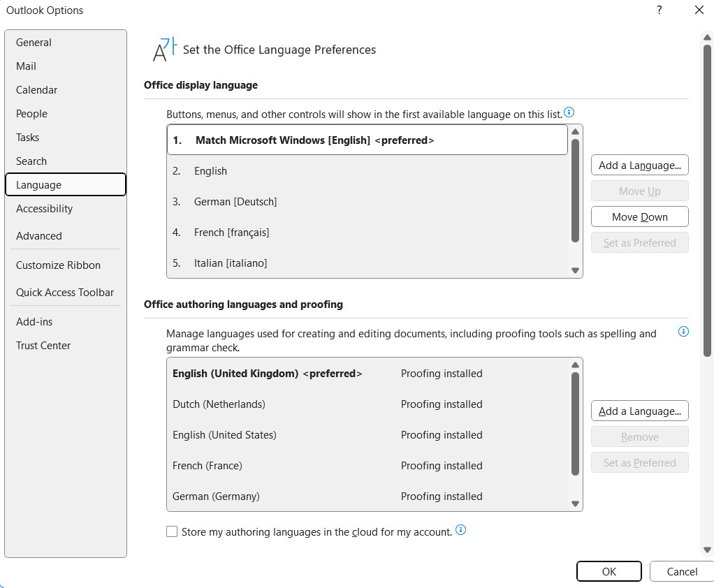Click down arrow of display language scrollbar
Image resolution: width=714 pixels, height=588 pixels.
575,270
